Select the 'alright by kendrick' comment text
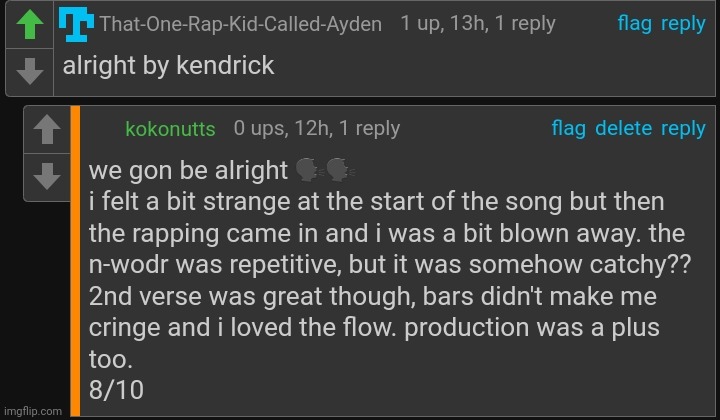This screenshot has height=420, width=720. click(x=169, y=65)
